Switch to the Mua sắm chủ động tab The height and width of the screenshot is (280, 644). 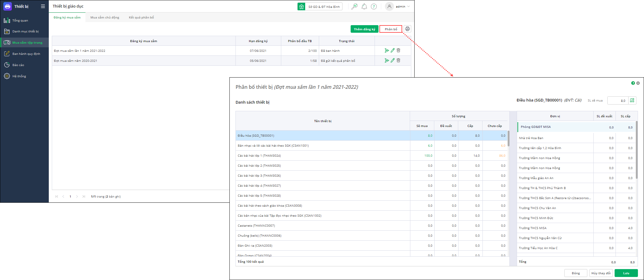105,17
